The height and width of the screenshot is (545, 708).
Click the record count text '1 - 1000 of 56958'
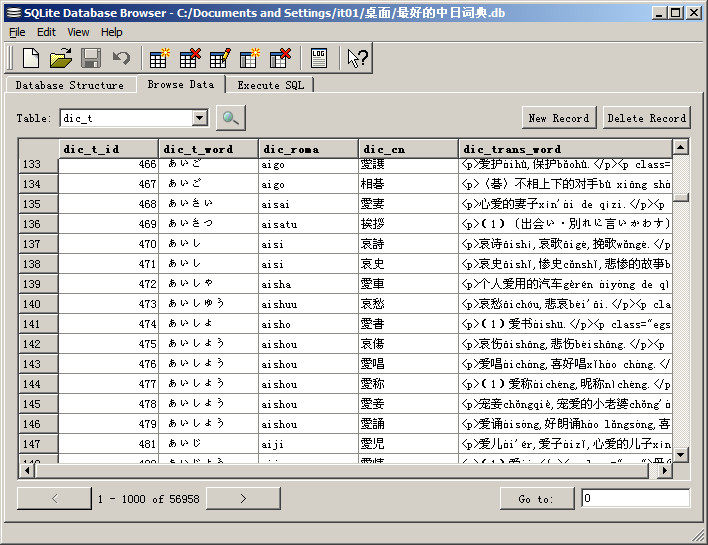[149, 499]
